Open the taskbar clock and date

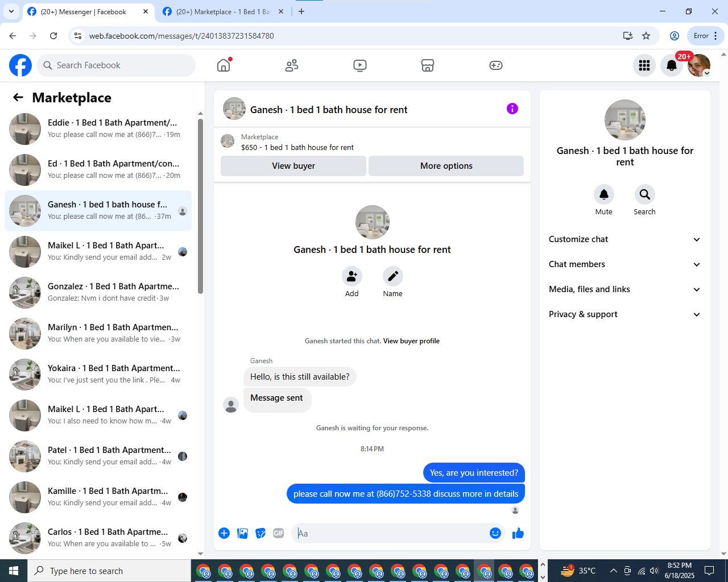[x=680, y=571]
